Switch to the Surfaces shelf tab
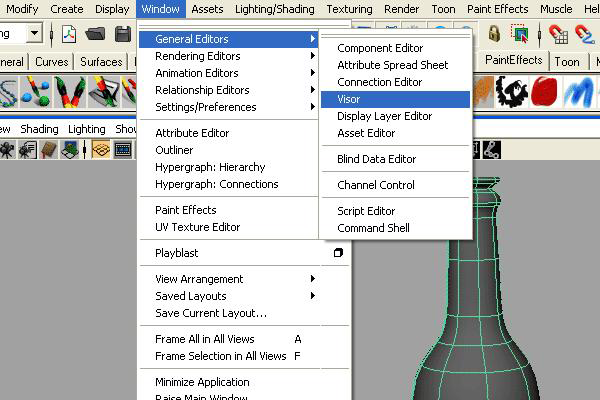The image size is (600, 400). [x=101, y=62]
